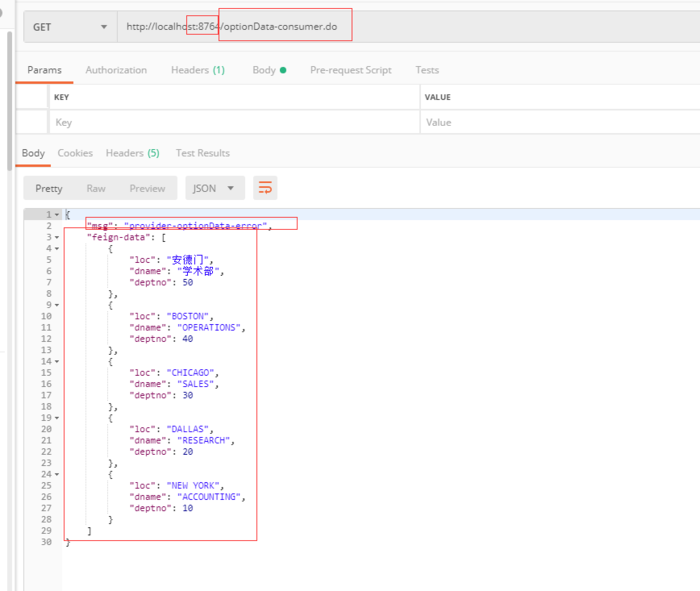The width and height of the screenshot is (700, 591).
Task: Click the Key parameter input field
Action: [x=234, y=122]
